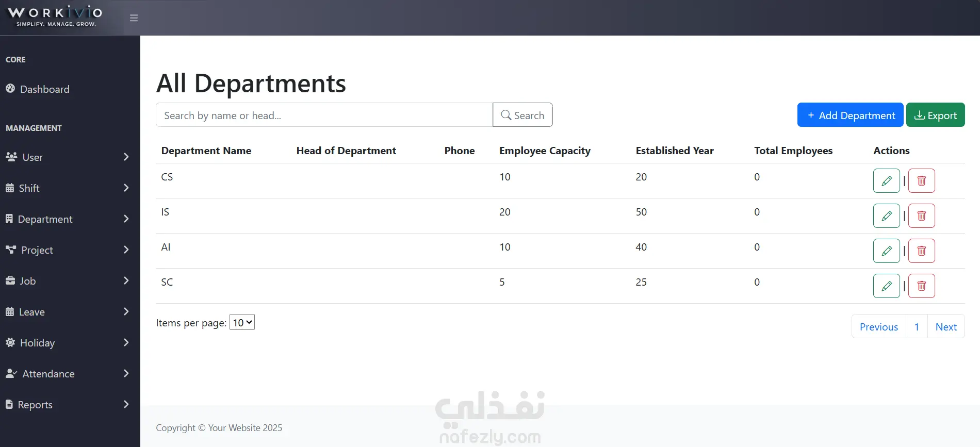Edit the IS department with pencil icon

(x=886, y=216)
